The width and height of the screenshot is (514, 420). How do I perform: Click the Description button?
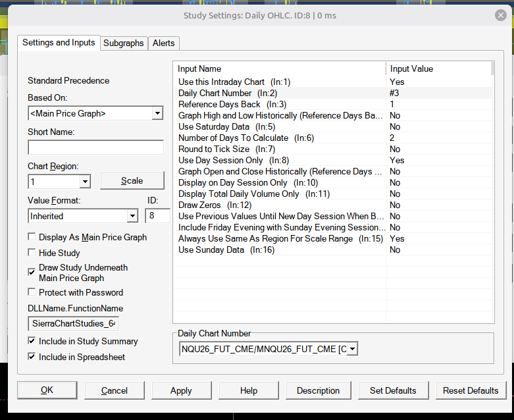[x=319, y=390]
